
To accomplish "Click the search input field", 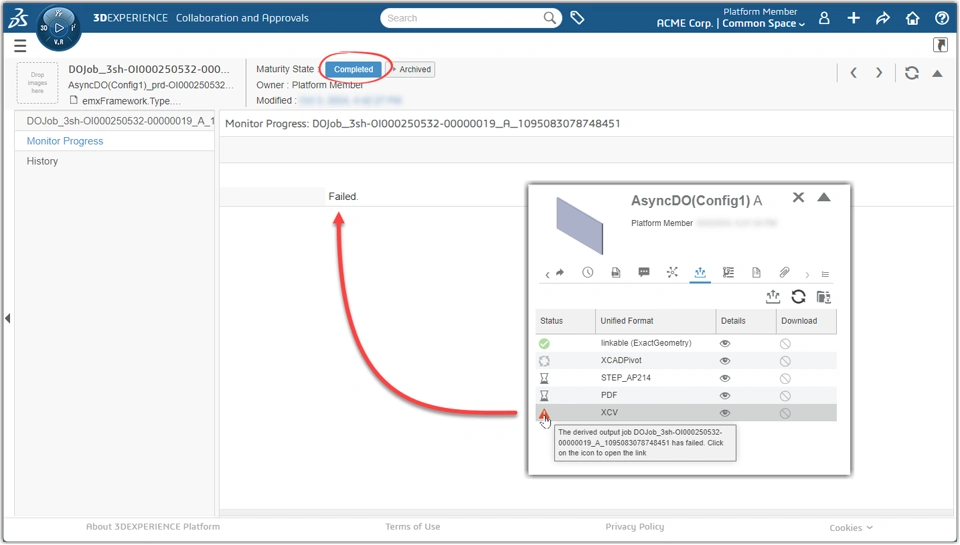I will pyautogui.click(x=462, y=18).
